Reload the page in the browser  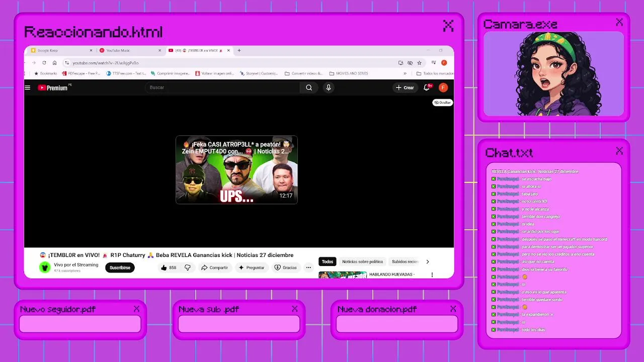point(44,63)
